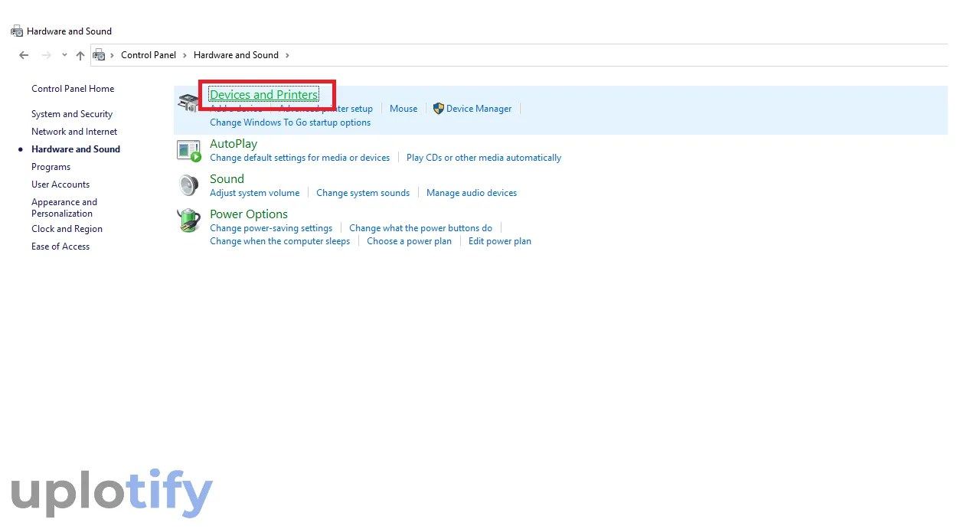Screen dimensions: 980x529
Task: Open Network and Internet category
Action: pos(74,132)
